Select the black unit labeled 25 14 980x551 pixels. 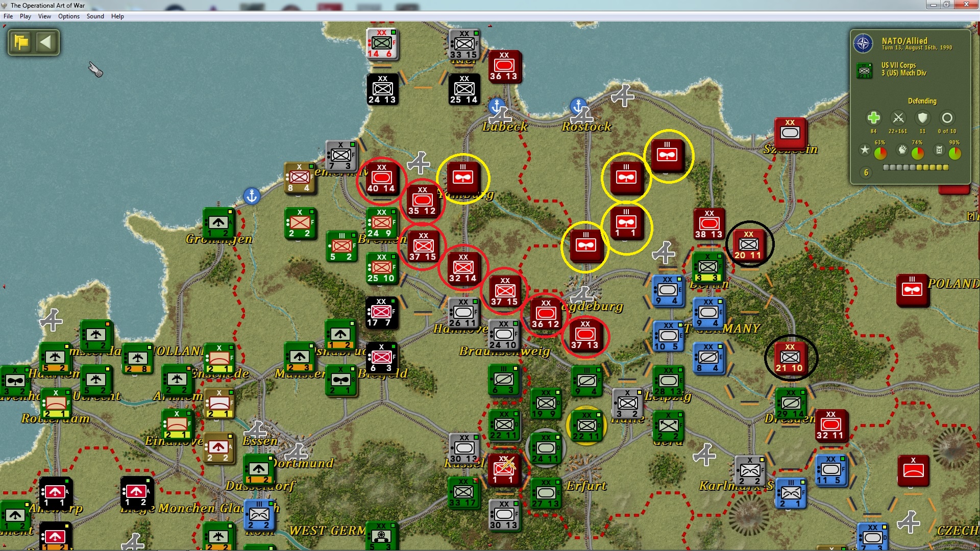point(464,89)
